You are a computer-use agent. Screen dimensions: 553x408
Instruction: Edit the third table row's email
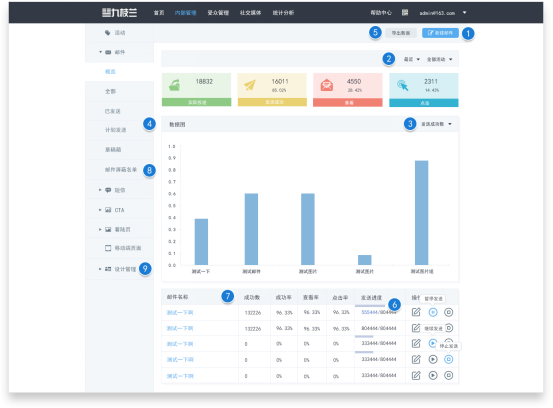tap(416, 343)
